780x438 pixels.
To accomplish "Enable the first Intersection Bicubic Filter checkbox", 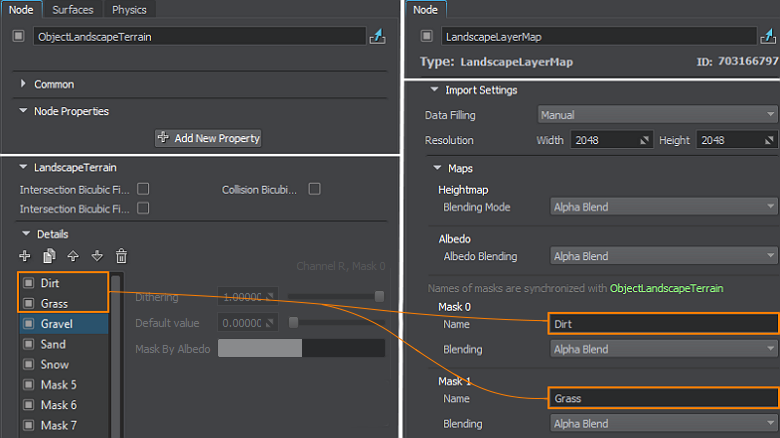I will 143,189.
